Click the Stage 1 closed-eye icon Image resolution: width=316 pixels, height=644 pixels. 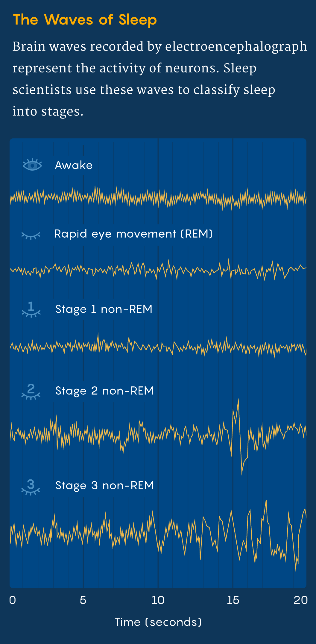point(31,310)
